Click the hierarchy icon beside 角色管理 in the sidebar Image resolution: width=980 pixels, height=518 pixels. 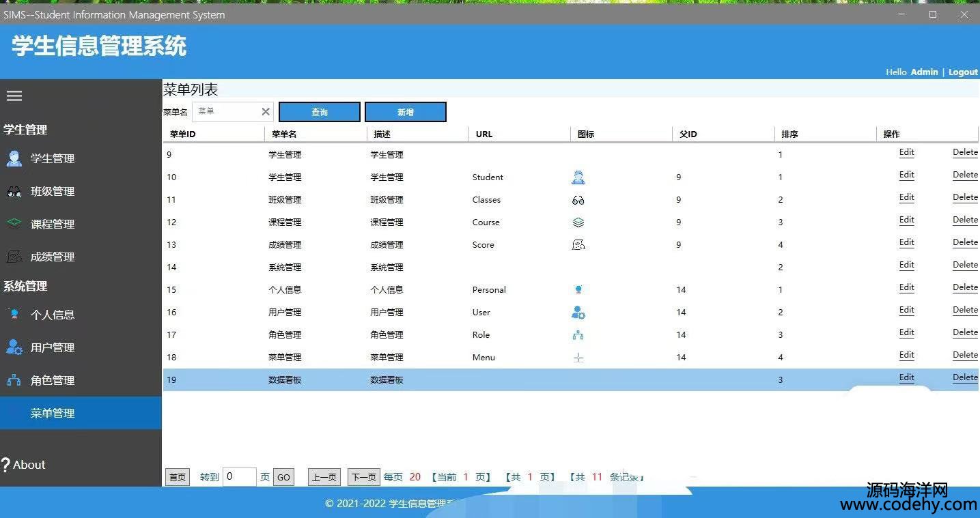(14, 380)
